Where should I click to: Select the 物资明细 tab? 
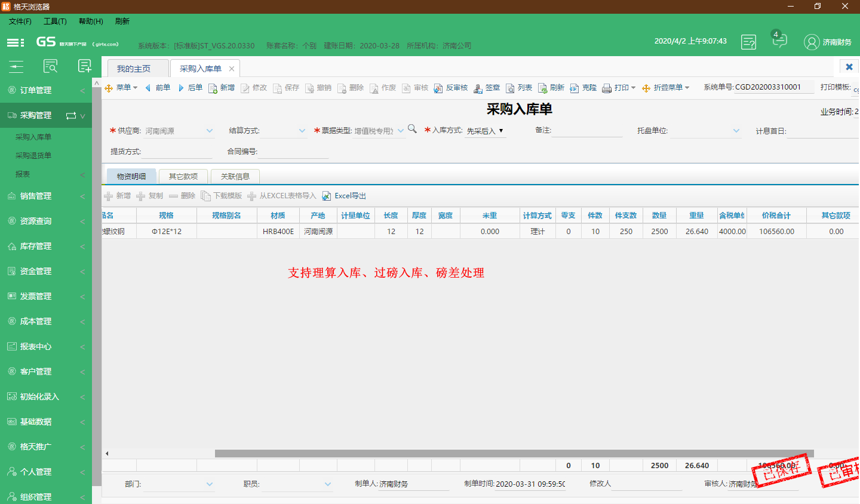(131, 176)
